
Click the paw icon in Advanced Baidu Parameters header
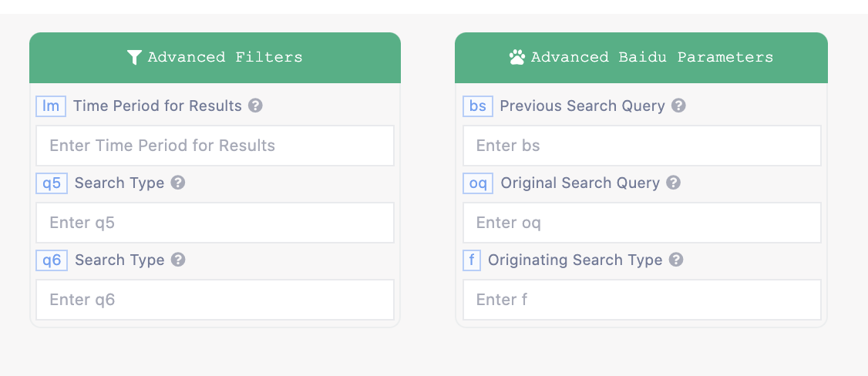click(517, 57)
